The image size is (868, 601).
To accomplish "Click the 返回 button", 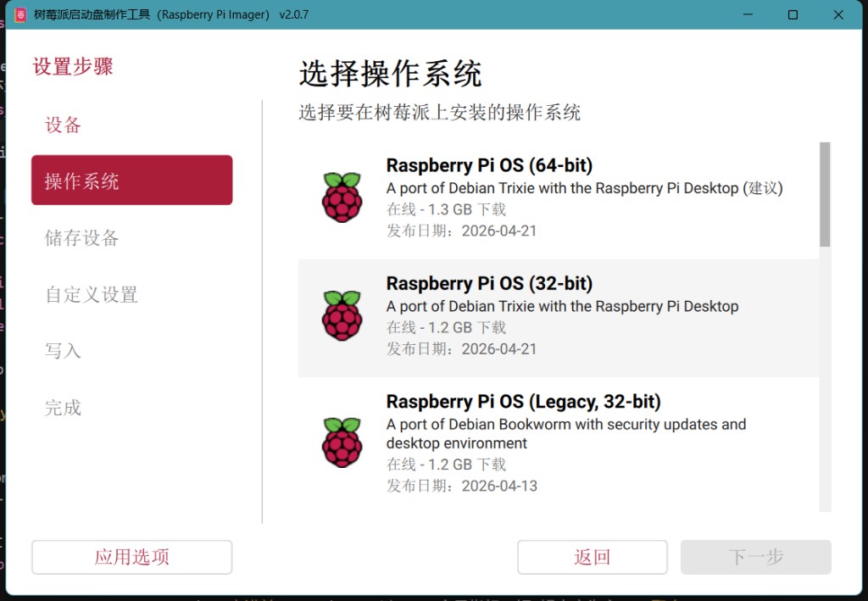I will pos(593,557).
